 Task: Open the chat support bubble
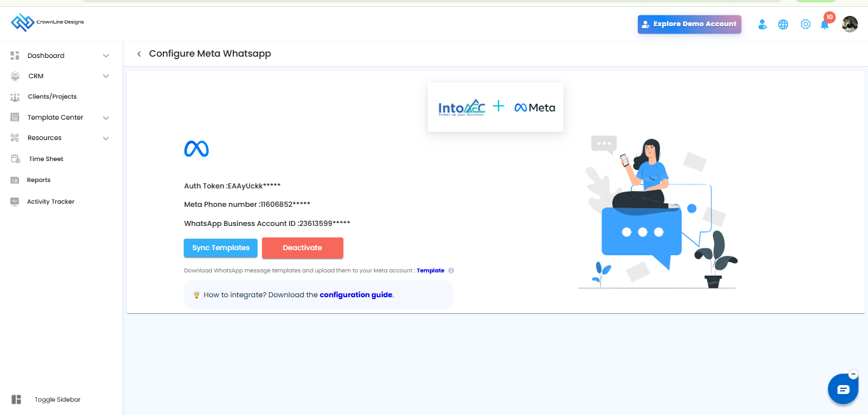[843, 389]
